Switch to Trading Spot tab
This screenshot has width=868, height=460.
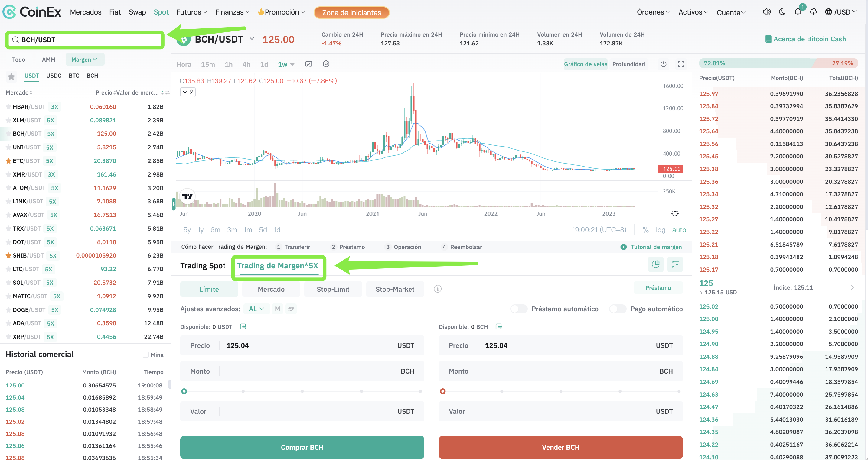point(203,266)
